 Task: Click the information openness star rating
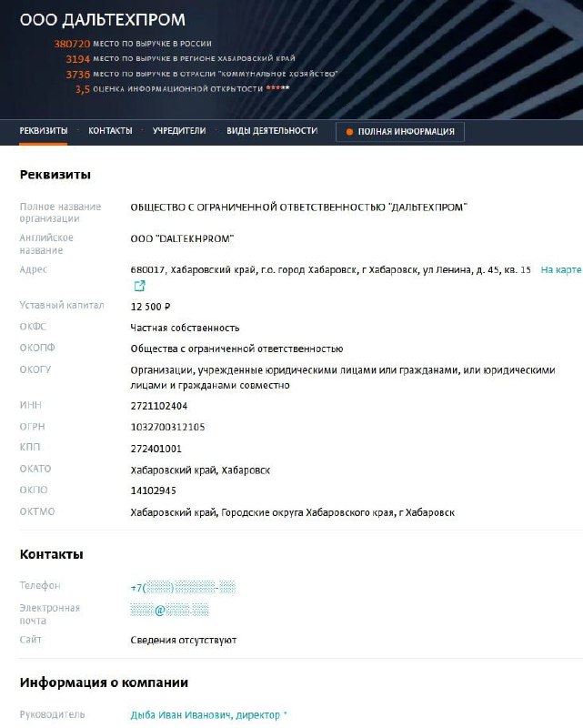pos(277,88)
